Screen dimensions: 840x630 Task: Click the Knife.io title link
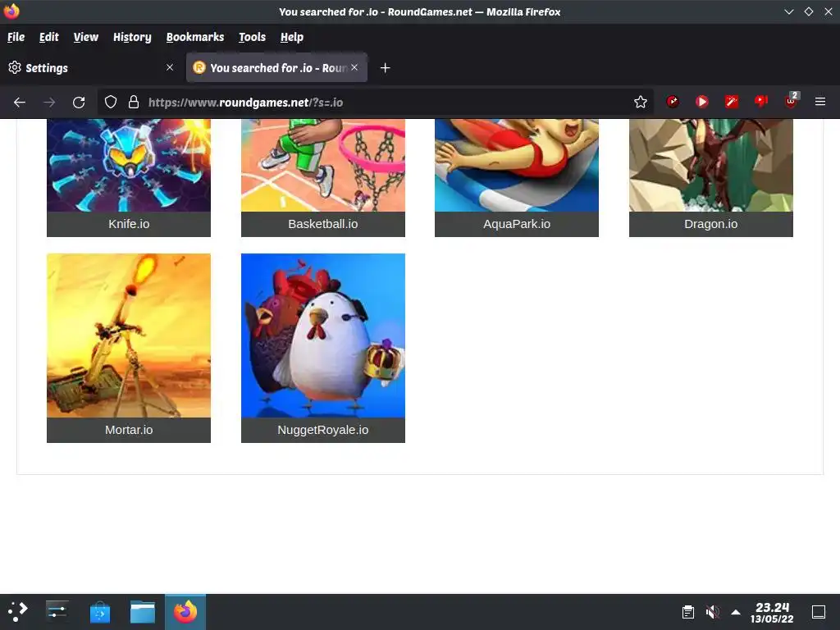pos(129,224)
